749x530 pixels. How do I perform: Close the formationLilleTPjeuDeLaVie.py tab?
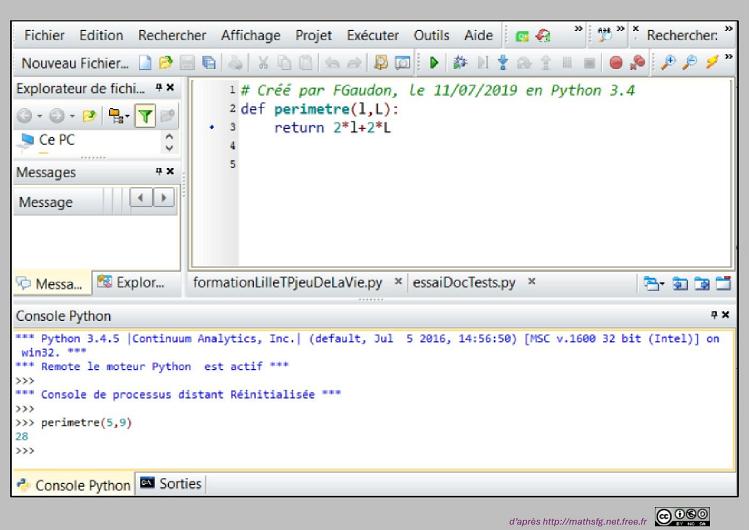tap(398, 283)
